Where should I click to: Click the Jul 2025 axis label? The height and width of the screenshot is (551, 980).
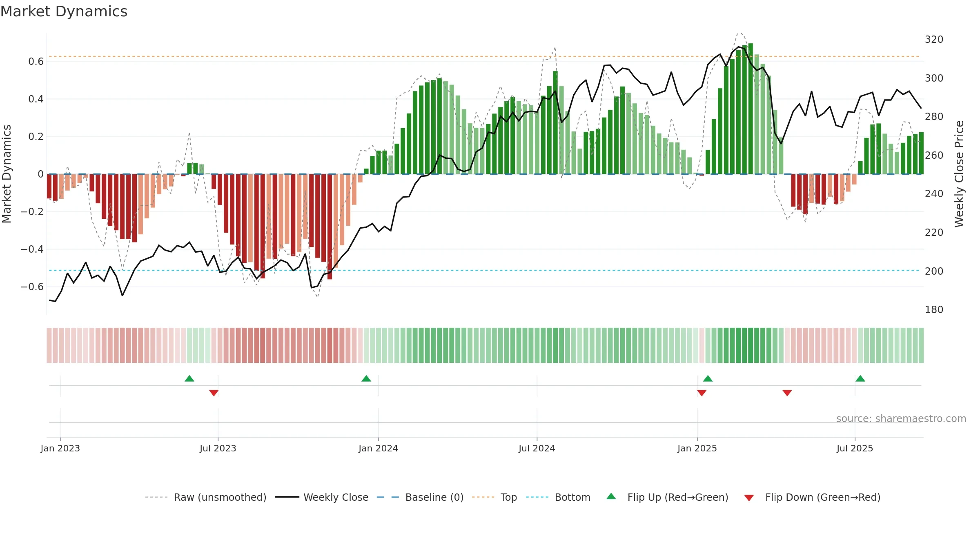[855, 448]
